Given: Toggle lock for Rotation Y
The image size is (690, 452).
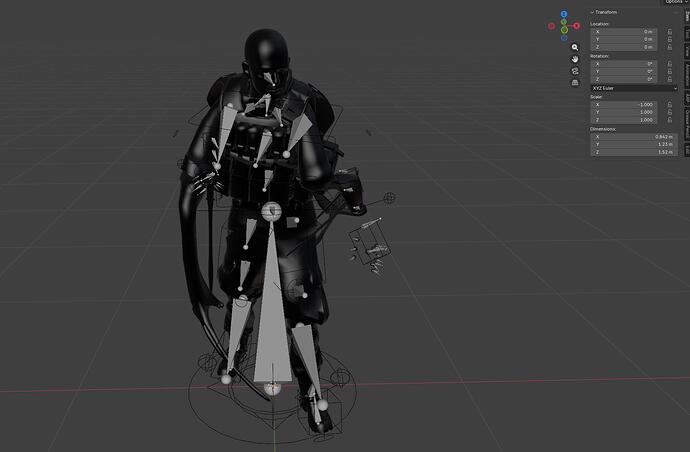Looking at the screenshot, I should point(669,72).
